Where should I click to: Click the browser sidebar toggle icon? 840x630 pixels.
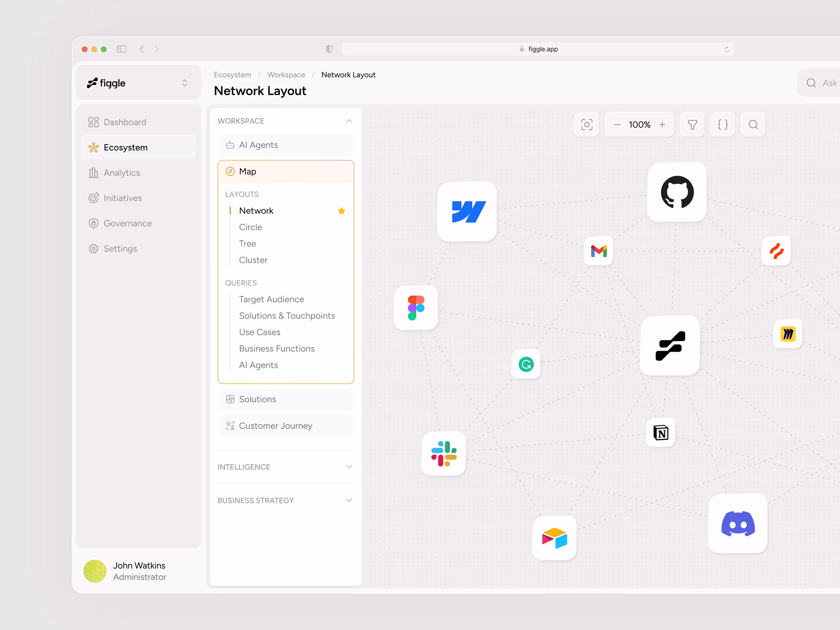tap(121, 49)
